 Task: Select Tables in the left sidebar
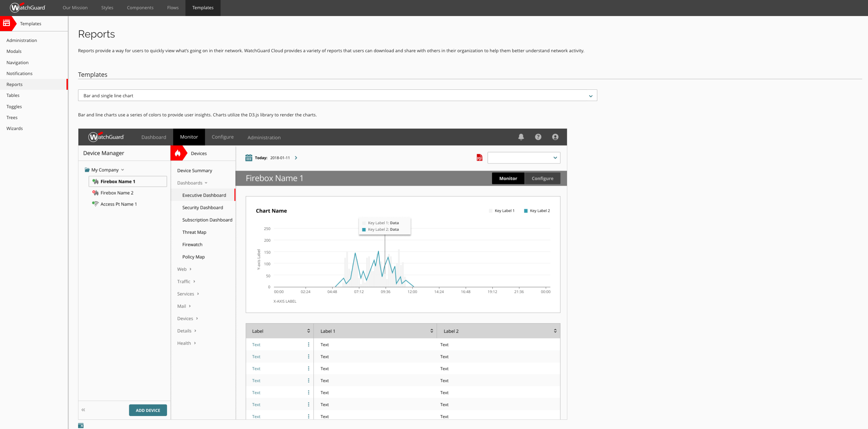13,95
